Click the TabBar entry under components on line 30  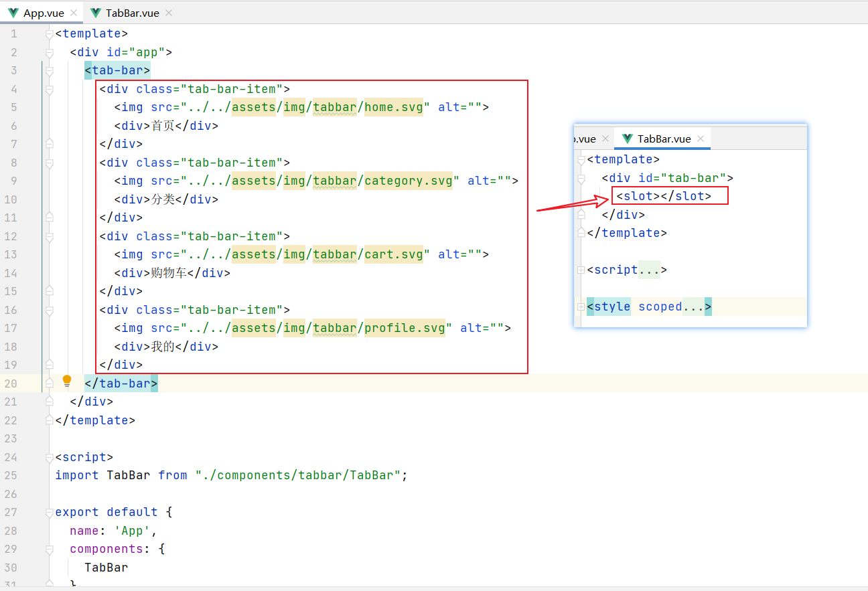(x=106, y=568)
